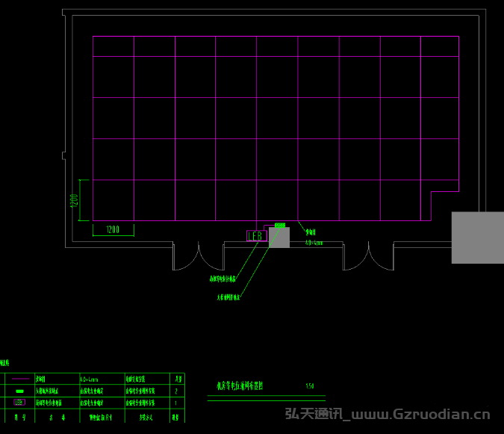Click the green bar symbol in the legend table

(20, 391)
